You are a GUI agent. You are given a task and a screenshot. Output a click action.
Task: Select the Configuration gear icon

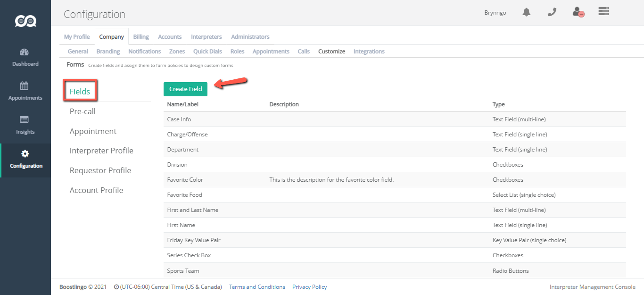[25, 154]
